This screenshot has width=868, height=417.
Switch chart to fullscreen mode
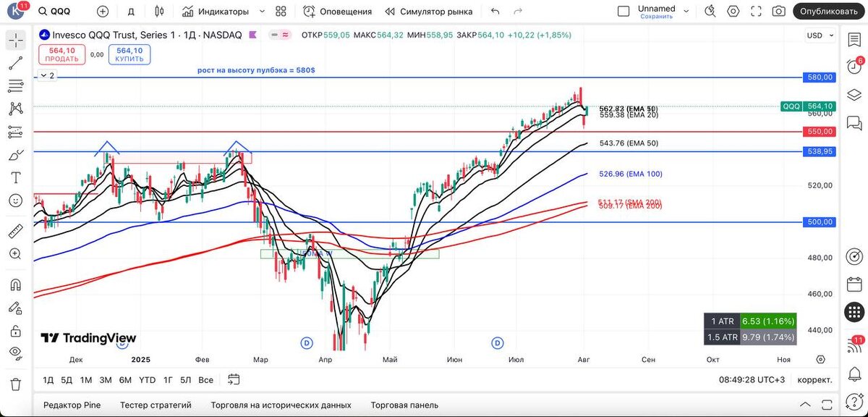point(756,12)
